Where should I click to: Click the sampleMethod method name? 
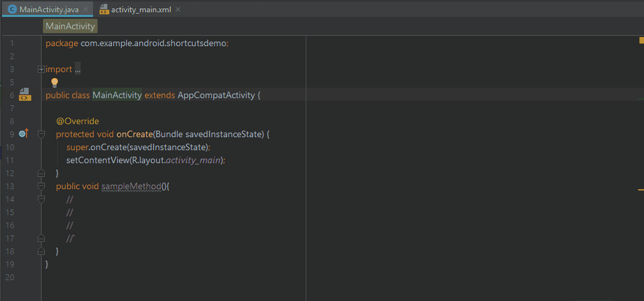pos(131,186)
